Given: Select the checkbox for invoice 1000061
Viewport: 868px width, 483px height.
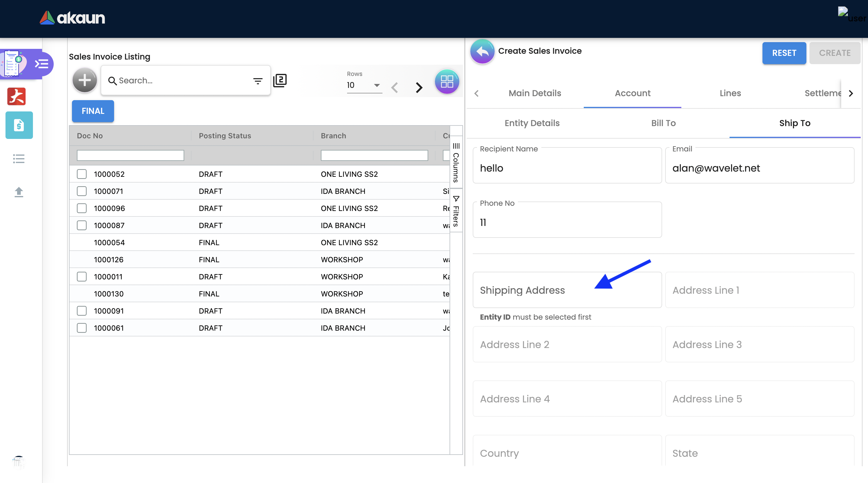Looking at the screenshot, I should (81, 328).
